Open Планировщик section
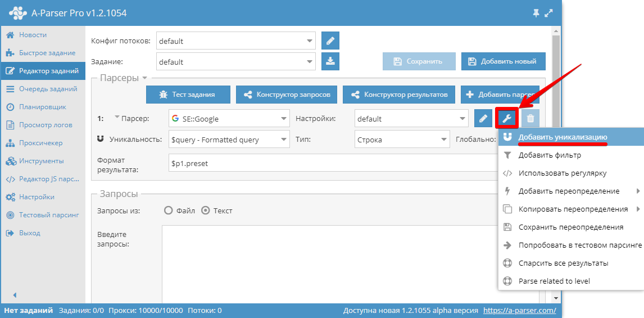The image size is (644, 318). click(43, 107)
